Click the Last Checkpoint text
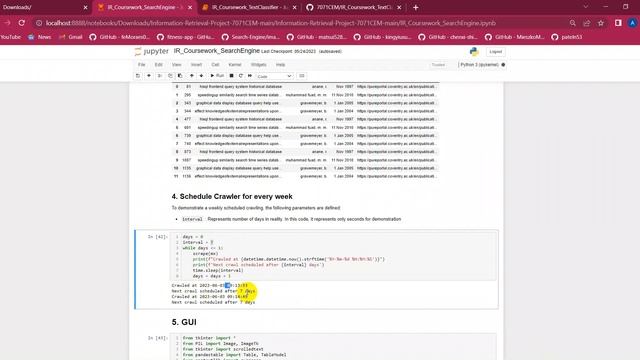Image resolution: width=640 pixels, height=360 pixels. (x=288, y=51)
